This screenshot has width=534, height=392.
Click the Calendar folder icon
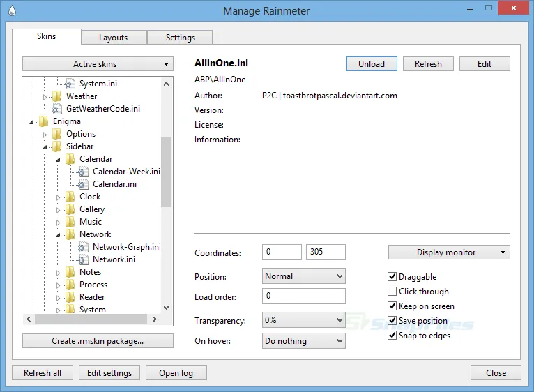pyautogui.click(x=70, y=159)
